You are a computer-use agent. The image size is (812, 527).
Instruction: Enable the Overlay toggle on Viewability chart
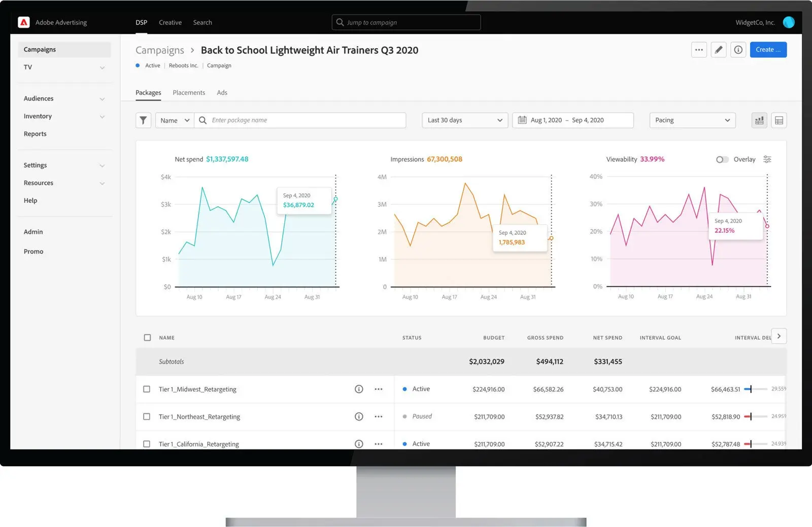(x=722, y=159)
